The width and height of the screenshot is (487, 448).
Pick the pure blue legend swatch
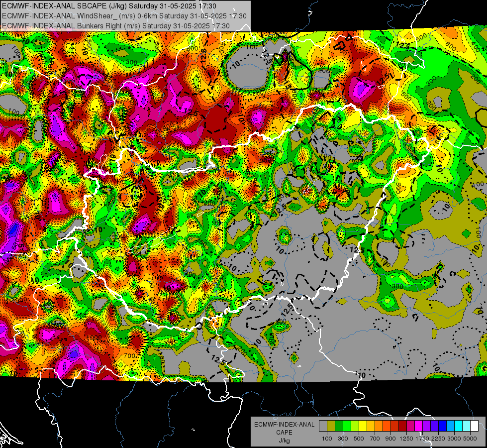(x=443, y=426)
